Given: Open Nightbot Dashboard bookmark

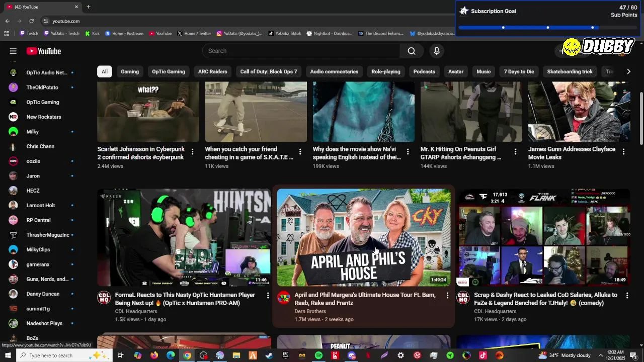Looking at the screenshot, I should pyautogui.click(x=329, y=34).
